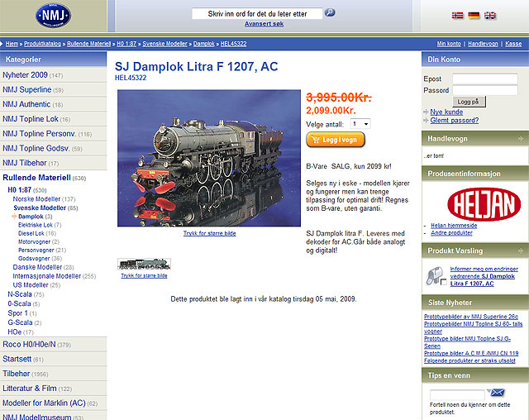Image resolution: width=529 pixels, height=420 pixels.
Task: Open Følgende produkter er straks utsolgt news
Action: (469, 360)
